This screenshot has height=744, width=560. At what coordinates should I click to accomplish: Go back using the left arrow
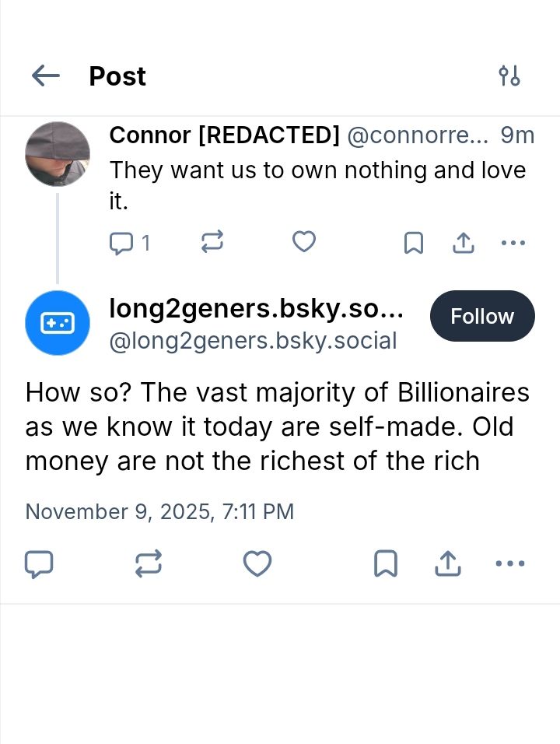point(46,75)
